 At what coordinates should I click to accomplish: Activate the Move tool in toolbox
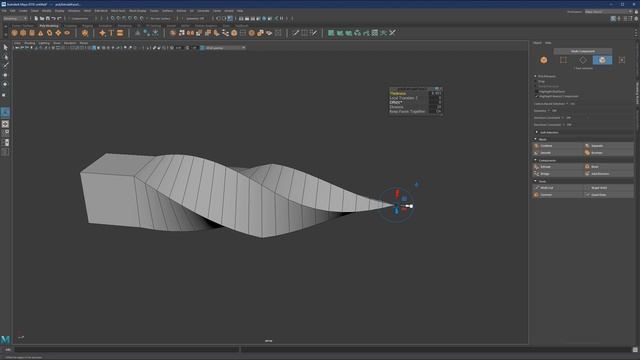pyautogui.click(x=5, y=75)
